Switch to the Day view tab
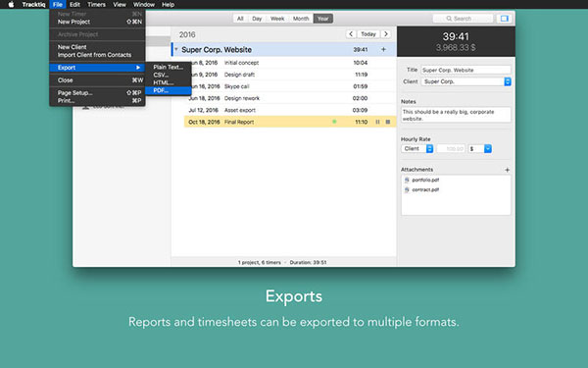 (257, 19)
